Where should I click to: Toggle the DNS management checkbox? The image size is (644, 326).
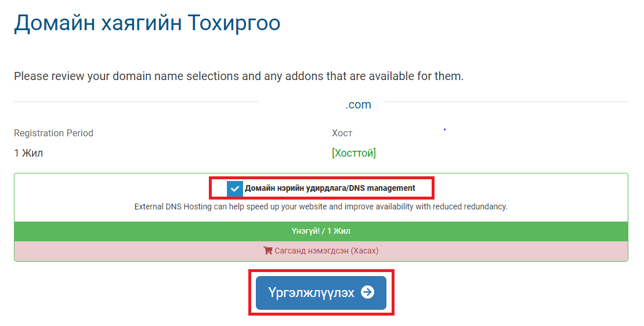click(234, 189)
